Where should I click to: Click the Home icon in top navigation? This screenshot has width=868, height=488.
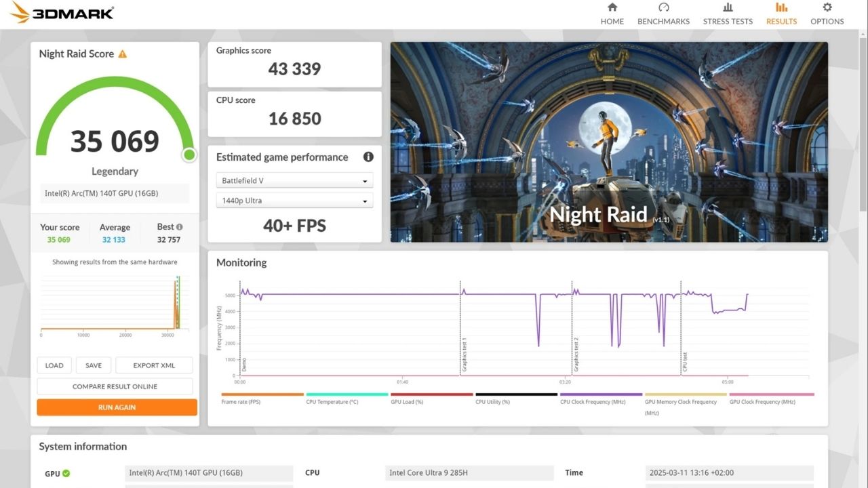(612, 7)
